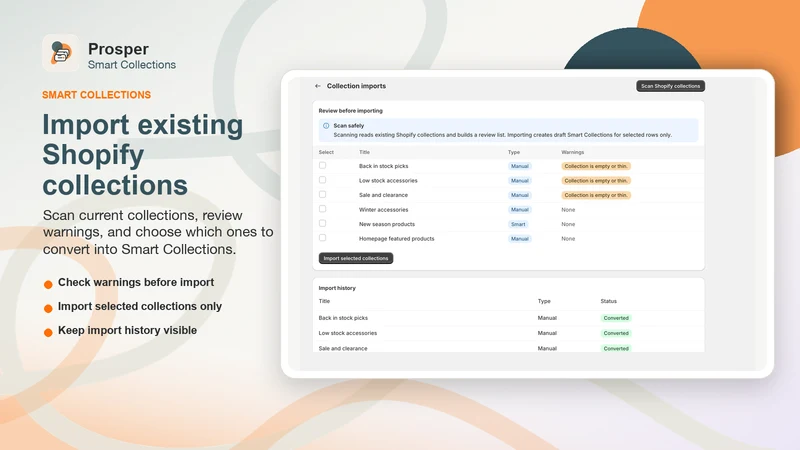Click the Scan safely banner title
800x450 pixels.
[x=348, y=126]
